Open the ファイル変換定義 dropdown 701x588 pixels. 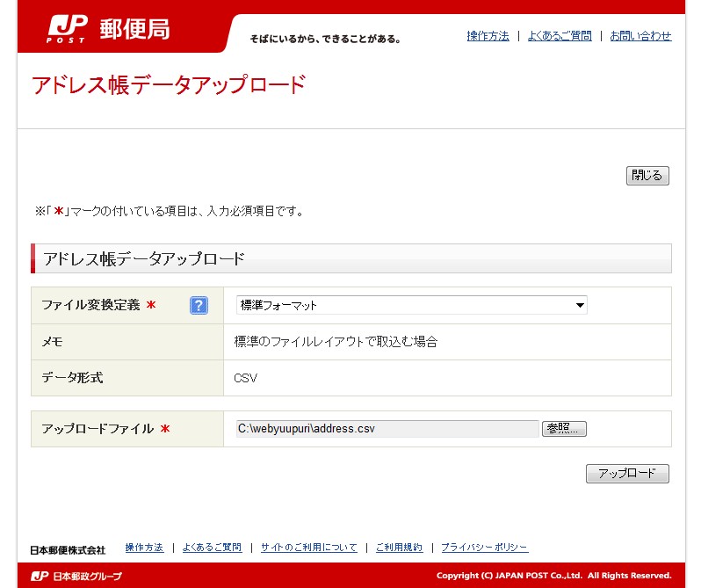[411, 305]
